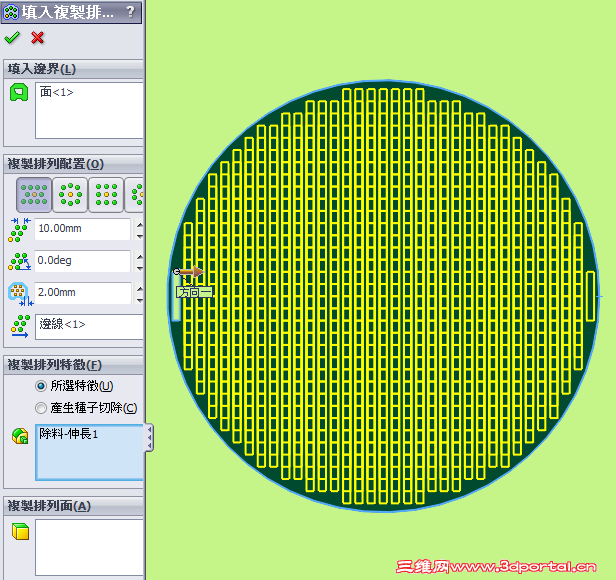Collapse the 複製排列配置(O) section header
Viewport: 616px width, 580px height.
point(73,163)
